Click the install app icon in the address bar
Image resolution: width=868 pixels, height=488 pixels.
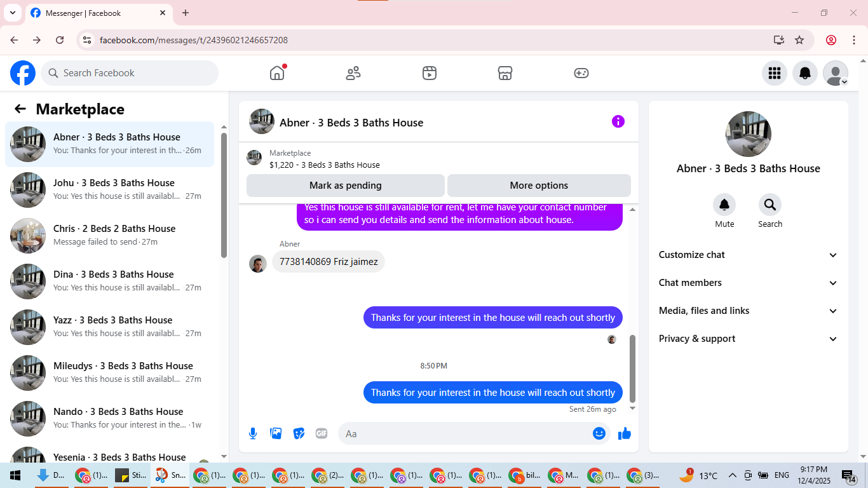(x=779, y=40)
